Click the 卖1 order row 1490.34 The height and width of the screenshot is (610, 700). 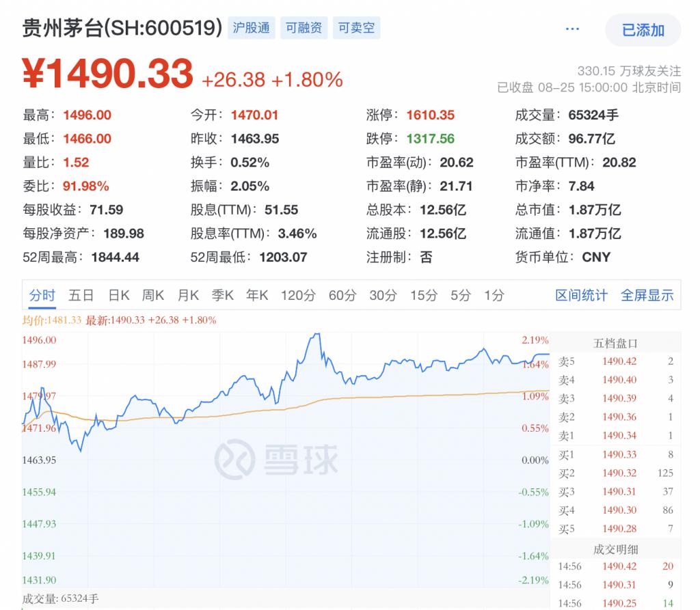coord(616,436)
